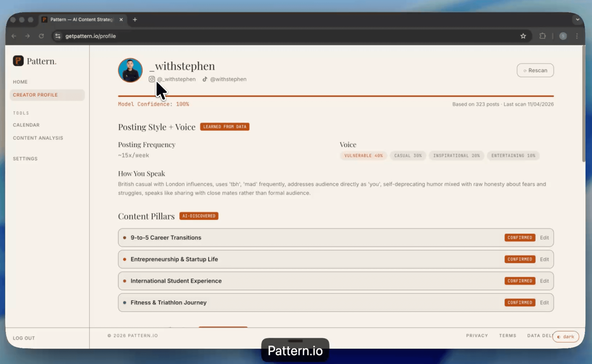
Task: Open the browser extensions puzzle icon
Action: 542,36
